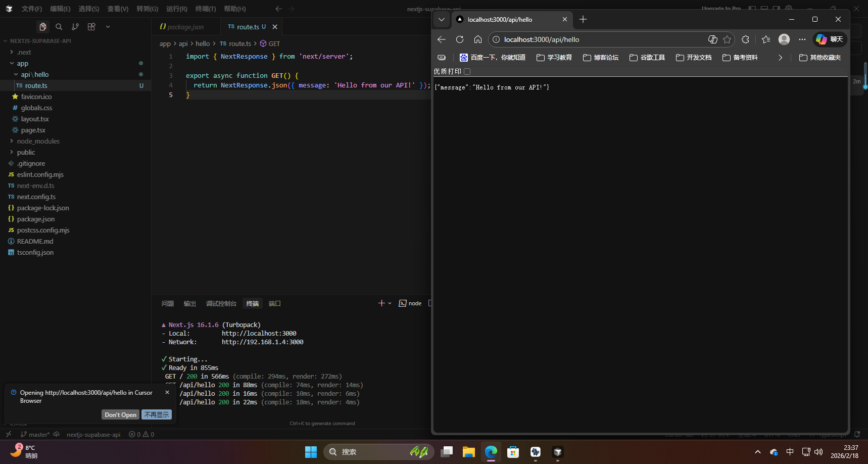868x464 pixels.
Task: Open the favorites list icon in the browser
Action: (766, 39)
